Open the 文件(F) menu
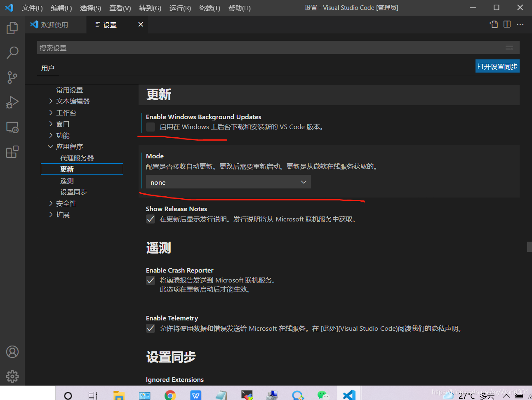532x400 pixels. tap(32, 8)
